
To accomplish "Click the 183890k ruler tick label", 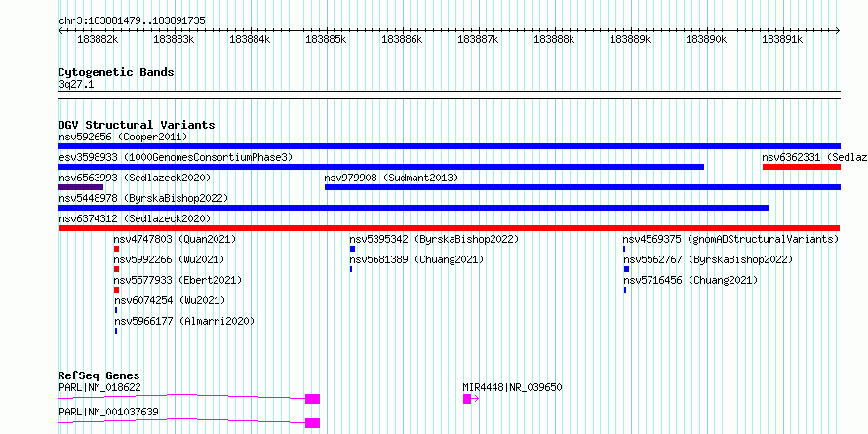I will [x=706, y=39].
